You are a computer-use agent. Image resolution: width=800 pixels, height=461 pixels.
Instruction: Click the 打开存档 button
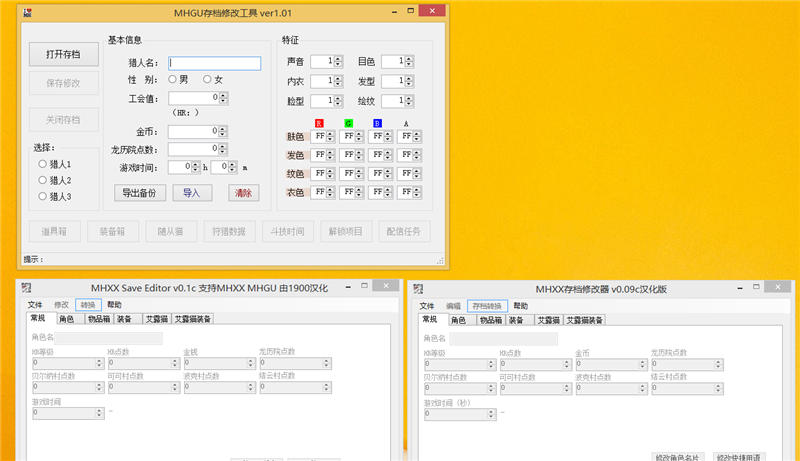tap(64, 54)
